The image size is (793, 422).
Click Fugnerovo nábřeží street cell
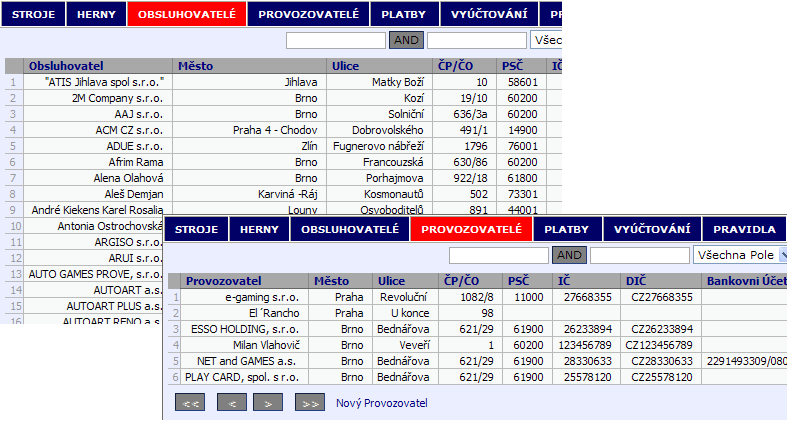tap(378, 146)
